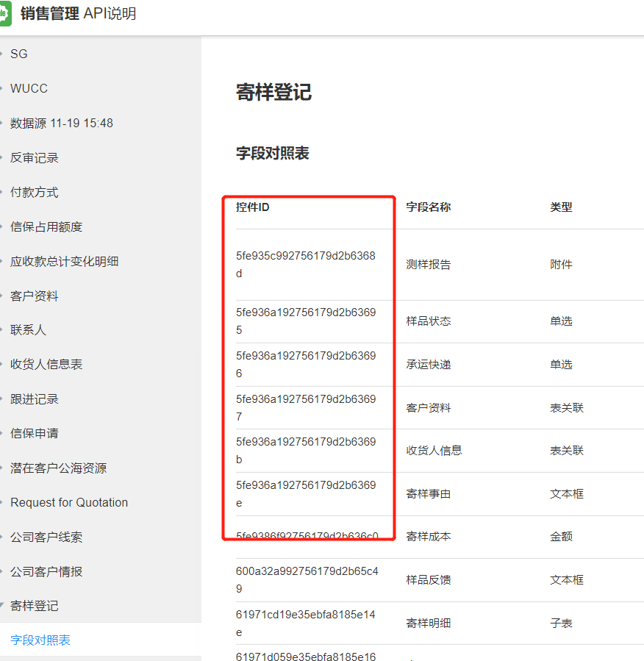The image size is (644, 661).
Task: Select 付款方式 in the navigation list
Action: click(x=34, y=192)
